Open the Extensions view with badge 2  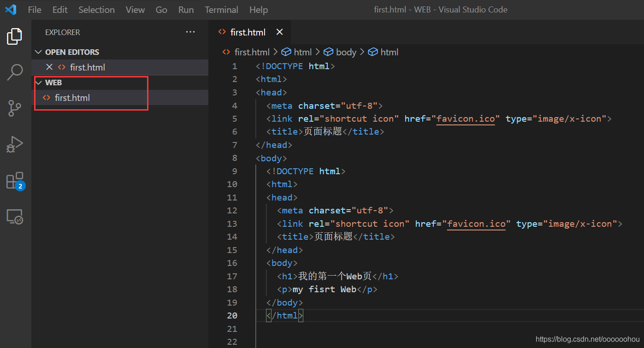[x=15, y=181]
